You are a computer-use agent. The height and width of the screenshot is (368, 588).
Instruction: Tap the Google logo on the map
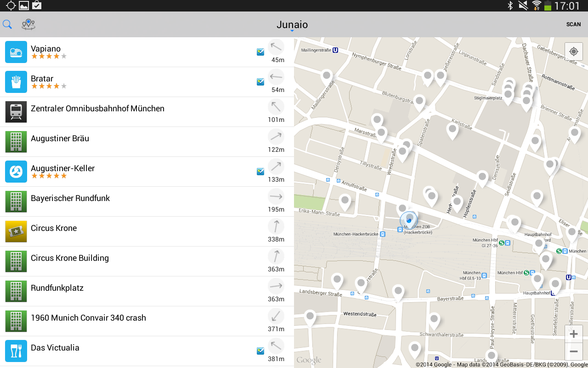309,360
